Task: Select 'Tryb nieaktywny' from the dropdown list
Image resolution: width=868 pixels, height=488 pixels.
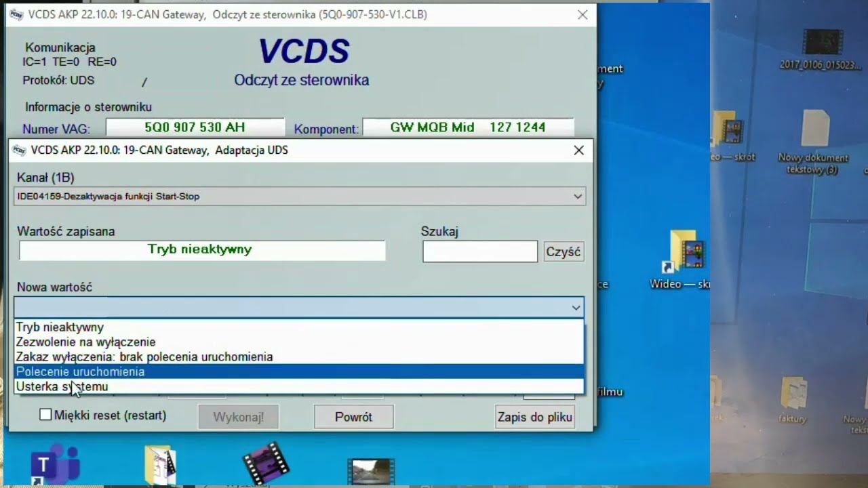Action: pyautogui.click(x=298, y=327)
